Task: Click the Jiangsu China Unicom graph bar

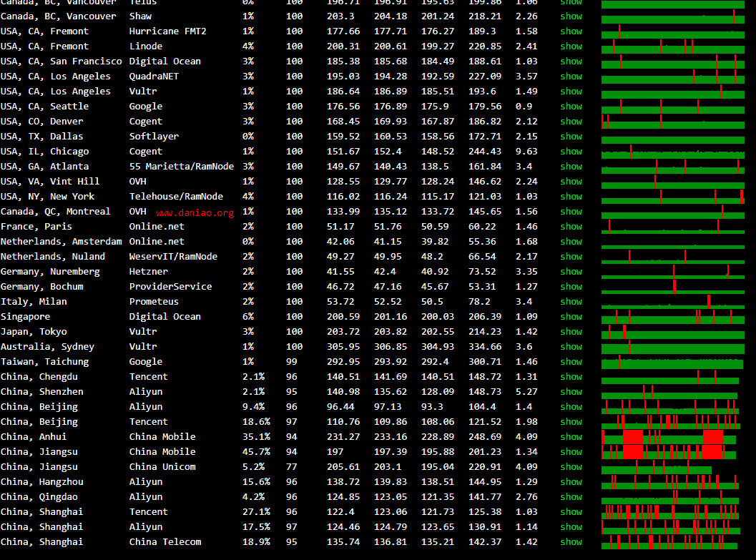Action: pyautogui.click(x=656, y=466)
